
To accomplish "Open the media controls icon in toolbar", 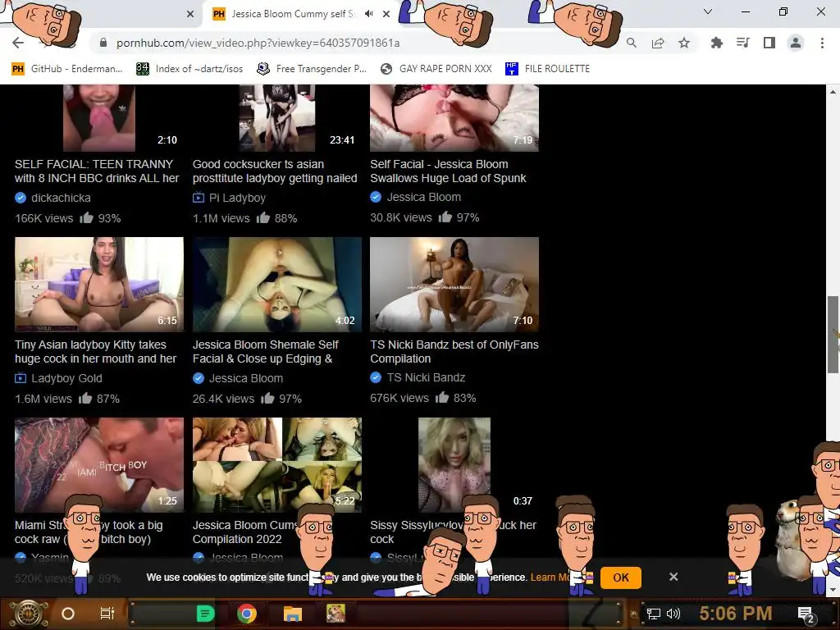I will coord(743,43).
